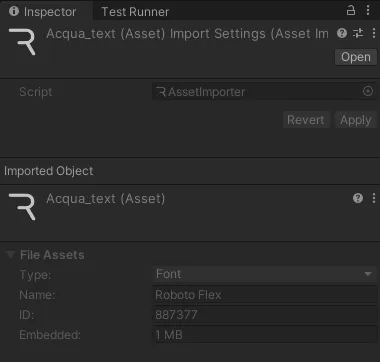Image resolution: width=380 pixels, height=362 pixels.
Task: Open the Import Settings header's presets icon
Action: 358,33
